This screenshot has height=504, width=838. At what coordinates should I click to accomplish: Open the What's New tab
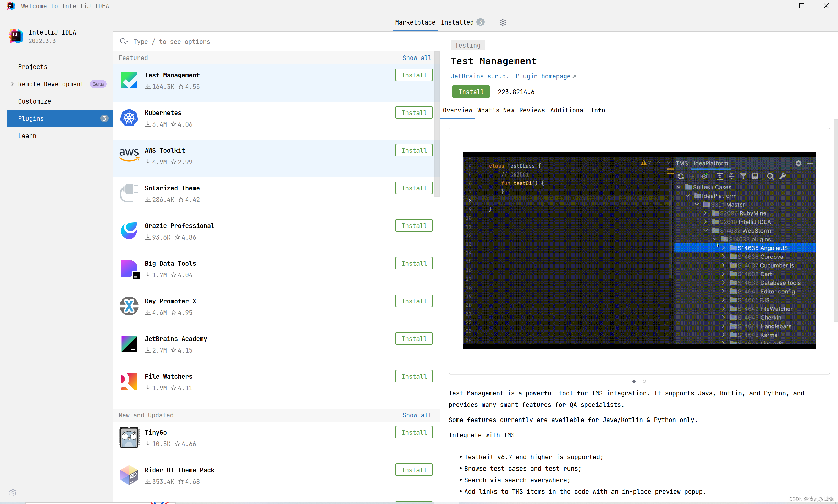[495, 110]
